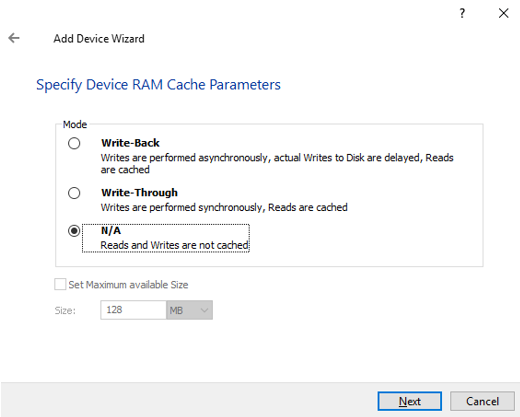The width and height of the screenshot is (520, 417).
Task: Click the chevron arrow of the unit dropdown
Action: click(204, 310)
